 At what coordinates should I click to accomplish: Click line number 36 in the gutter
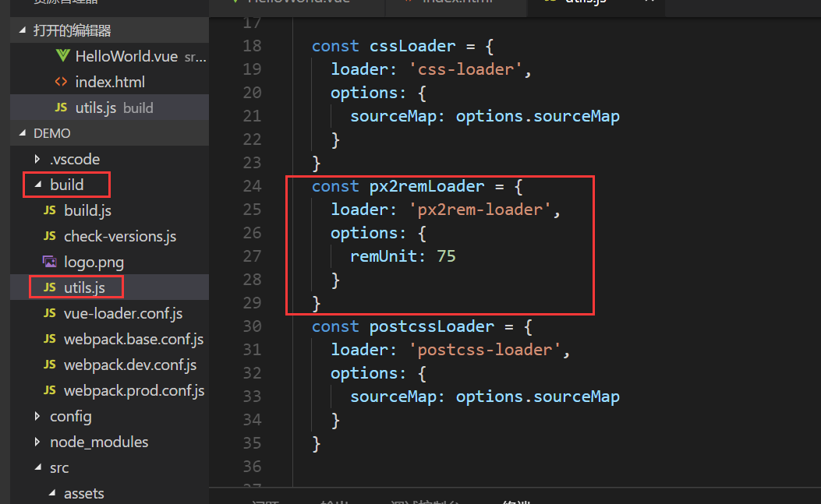point(252,467)
